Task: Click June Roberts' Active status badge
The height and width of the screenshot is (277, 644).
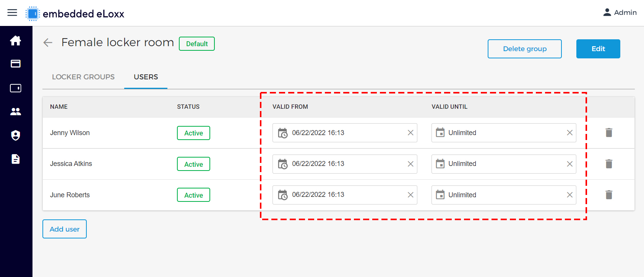Action: point(193,195)
